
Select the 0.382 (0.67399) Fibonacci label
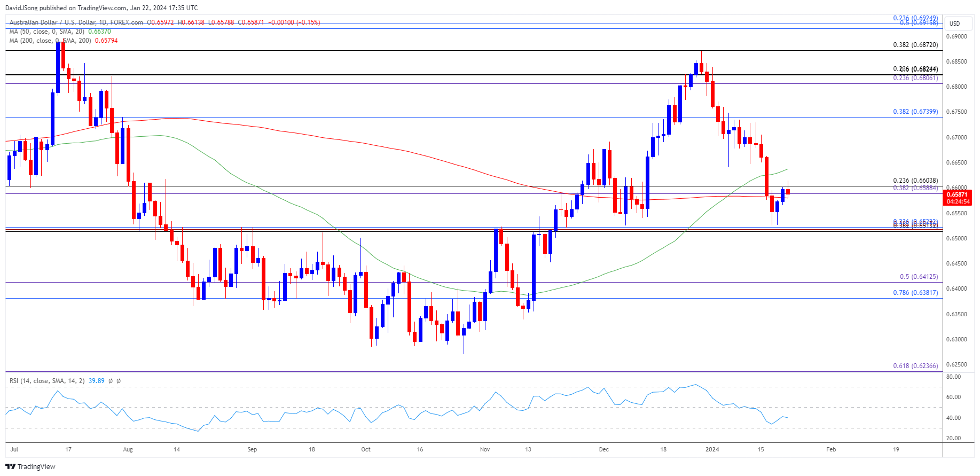(915, 112)
